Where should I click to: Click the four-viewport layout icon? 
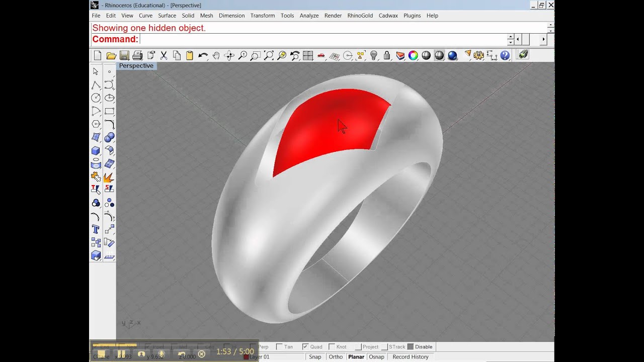[308, 55]
